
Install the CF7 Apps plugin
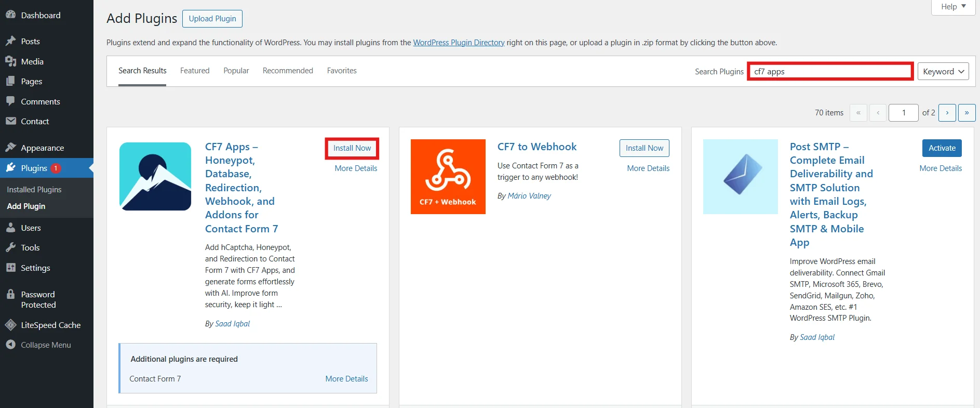(352, 148)
